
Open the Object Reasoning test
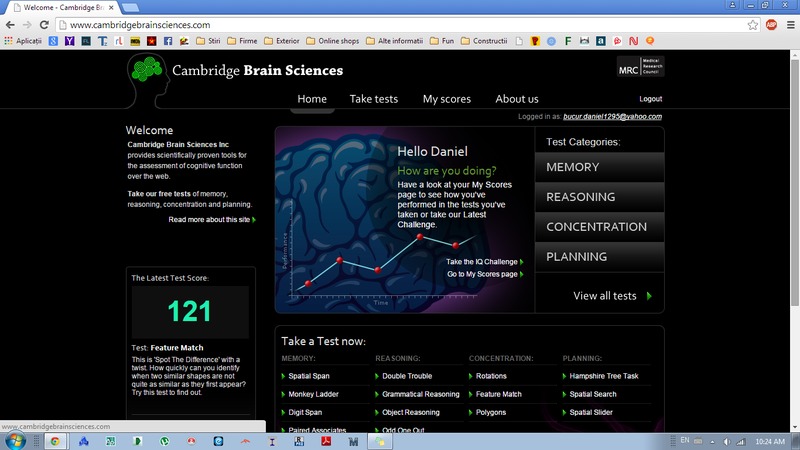point(411,412)
